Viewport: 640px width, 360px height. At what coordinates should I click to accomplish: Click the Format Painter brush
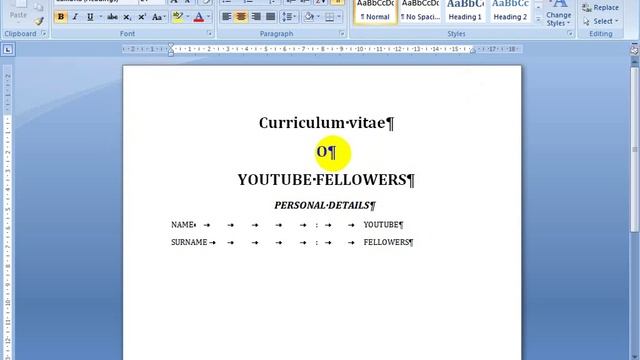(x=39, y=21)
